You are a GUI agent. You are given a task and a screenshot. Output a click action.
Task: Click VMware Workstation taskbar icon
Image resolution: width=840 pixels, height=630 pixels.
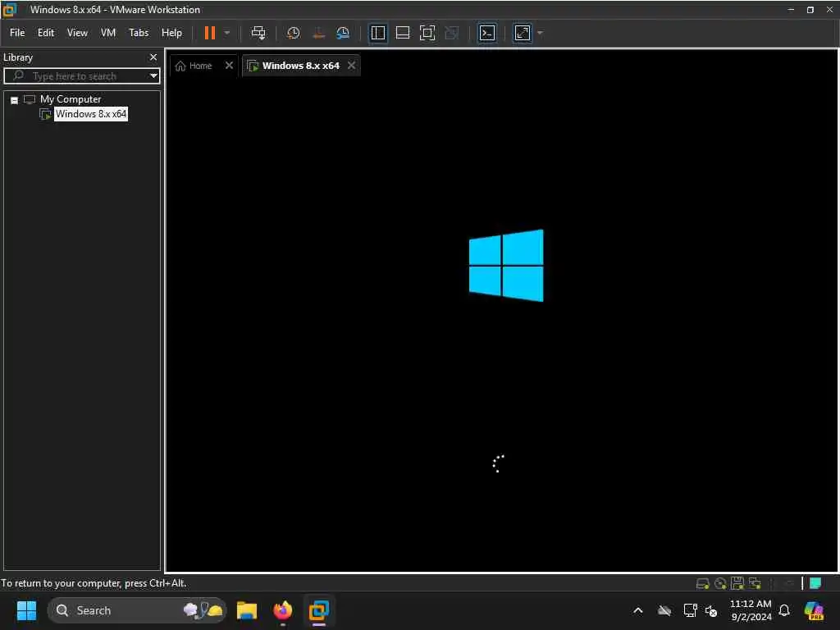[319, 610]
